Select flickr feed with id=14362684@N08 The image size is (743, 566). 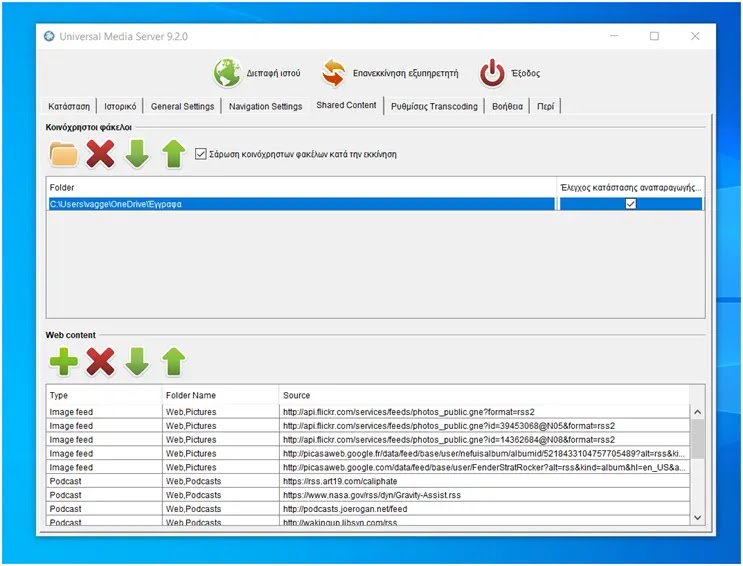[484, 439]
